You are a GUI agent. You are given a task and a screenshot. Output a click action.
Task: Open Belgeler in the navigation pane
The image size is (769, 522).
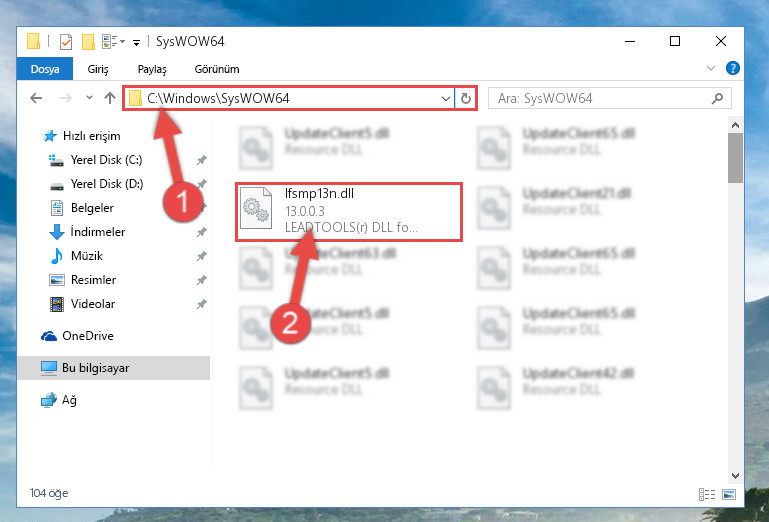click(x=92, y=208)
